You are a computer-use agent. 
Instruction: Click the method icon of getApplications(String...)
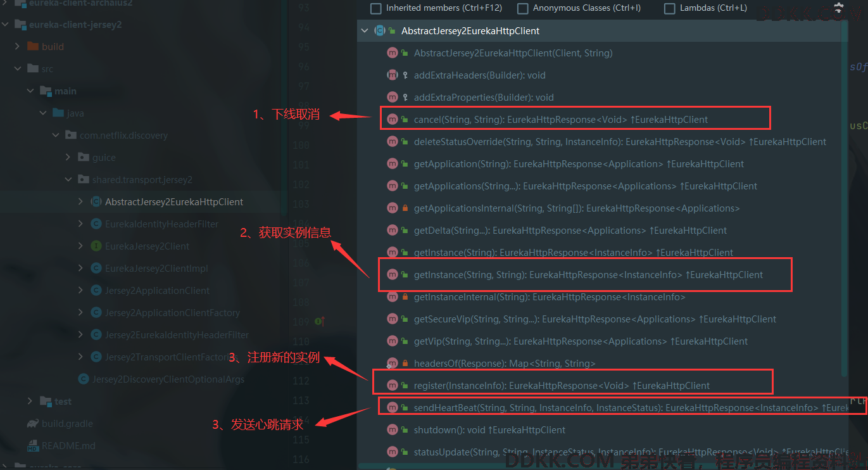pos(392,186)
